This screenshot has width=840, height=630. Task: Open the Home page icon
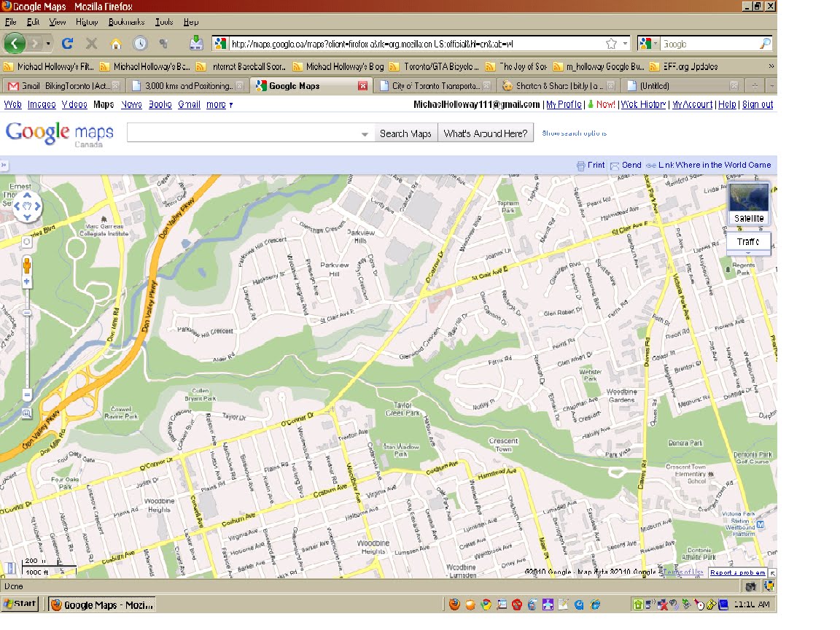116,44
